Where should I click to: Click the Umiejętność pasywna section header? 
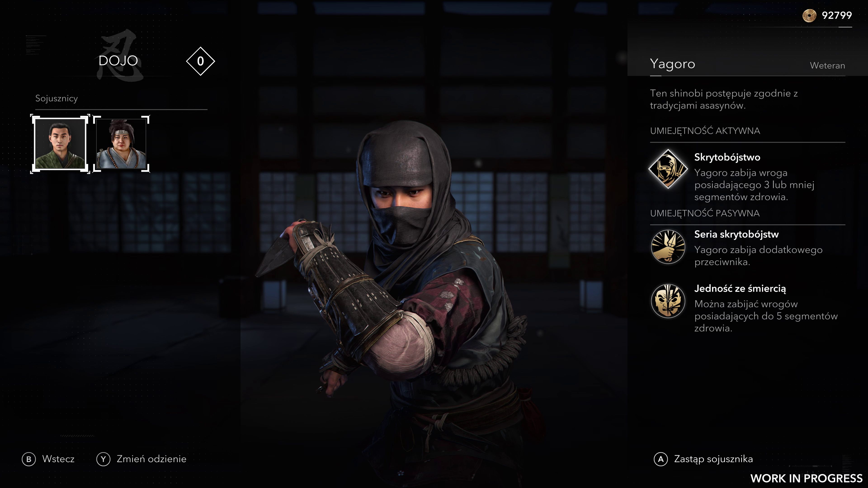[x=705, y=213]
